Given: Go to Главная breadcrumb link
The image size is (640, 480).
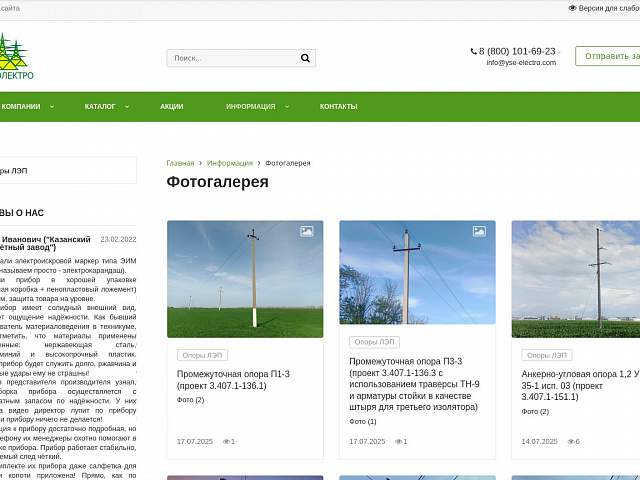Looking at the screenshot, I should [x=180, y=163].
